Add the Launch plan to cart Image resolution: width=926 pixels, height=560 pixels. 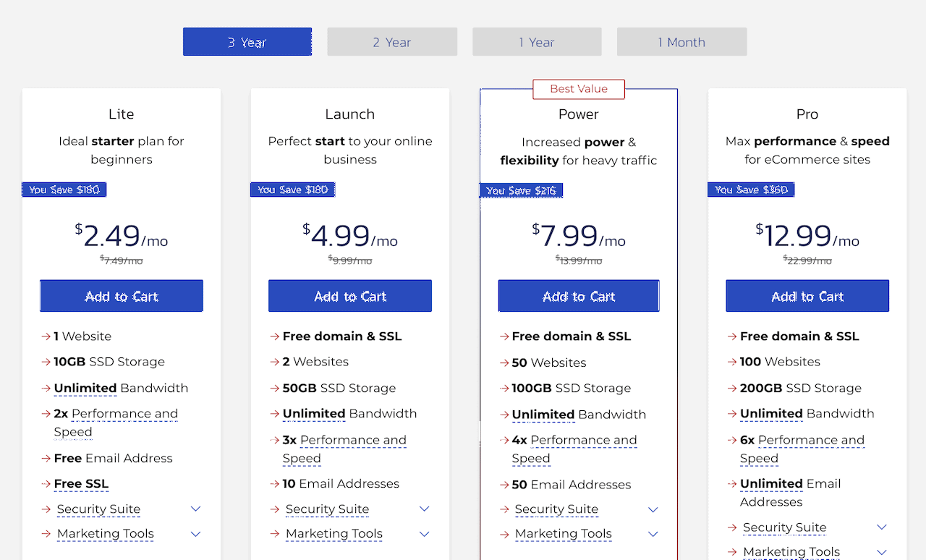click(x=350, y=296)
